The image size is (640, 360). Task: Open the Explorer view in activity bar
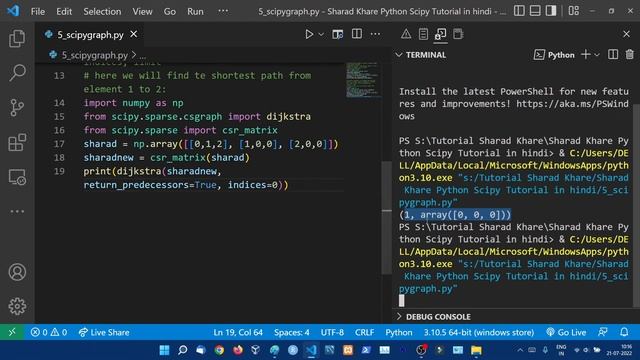point(17,38)
